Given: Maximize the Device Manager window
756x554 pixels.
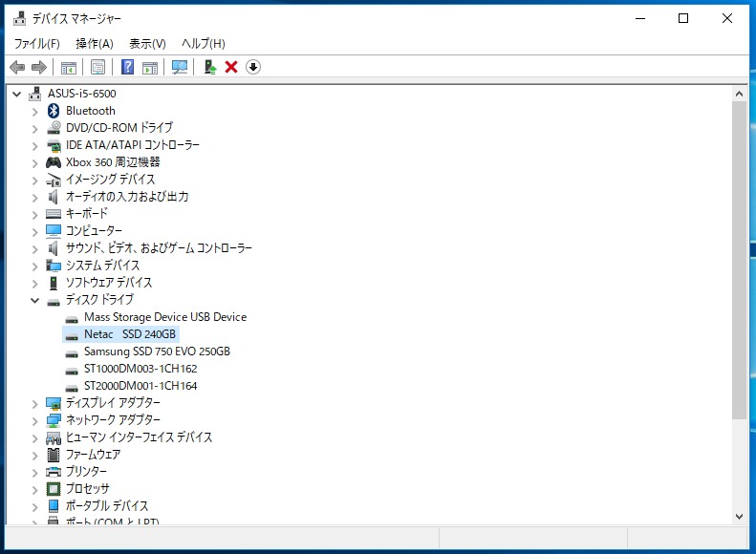Looking at the screenshot, I should [683, 18].
